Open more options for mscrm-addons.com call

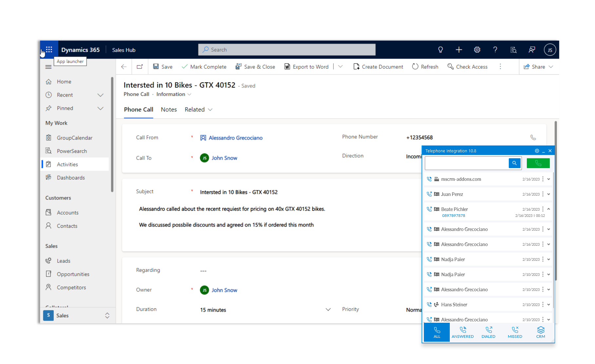(543, 179)
